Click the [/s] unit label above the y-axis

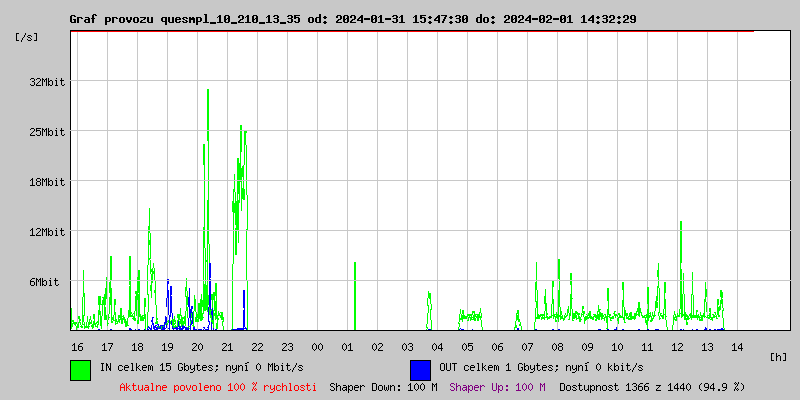click(x=27, y=37)
